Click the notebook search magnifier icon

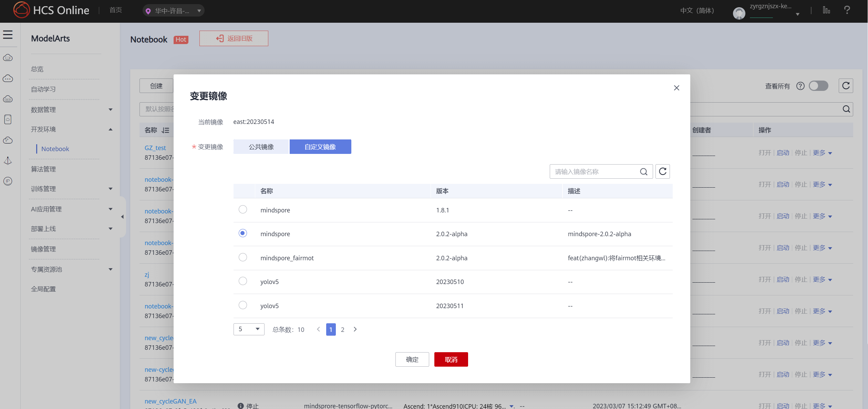(x=846, y=109)
